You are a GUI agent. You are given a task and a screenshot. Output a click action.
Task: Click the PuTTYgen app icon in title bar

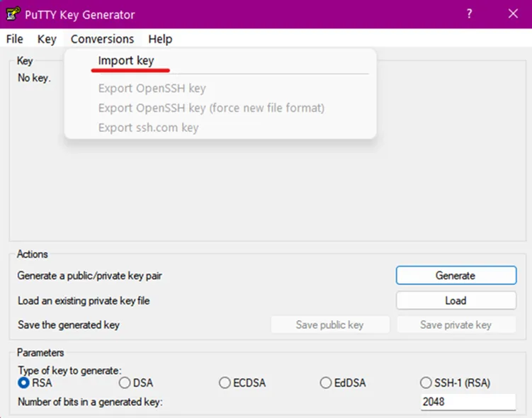point(13,14)
